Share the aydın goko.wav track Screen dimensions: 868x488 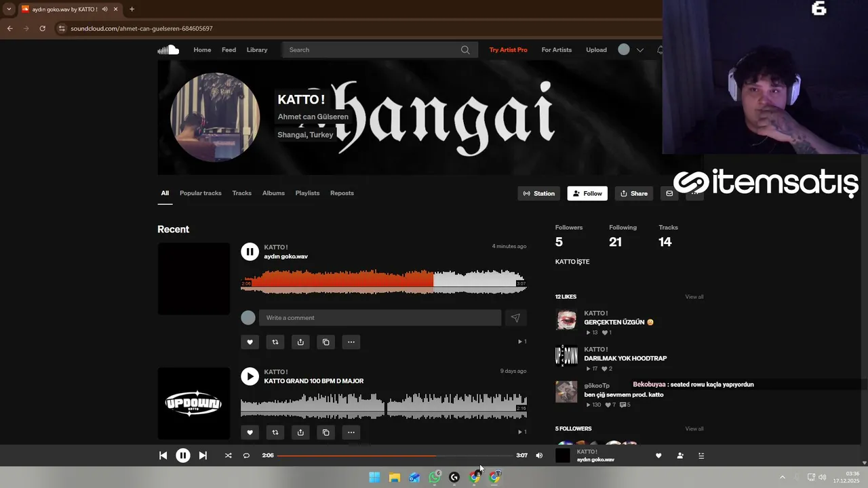[300, 342]
